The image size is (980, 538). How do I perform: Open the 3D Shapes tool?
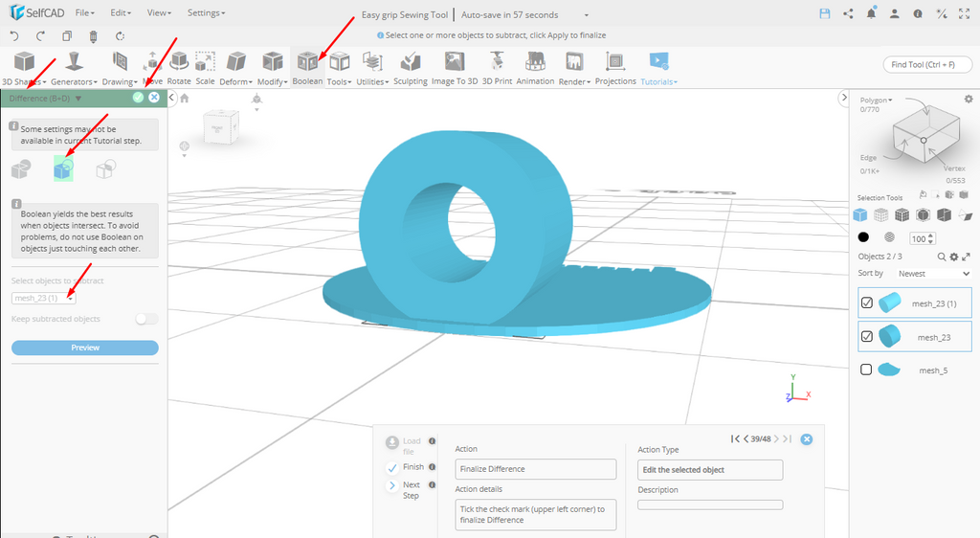tap(24, 69)
